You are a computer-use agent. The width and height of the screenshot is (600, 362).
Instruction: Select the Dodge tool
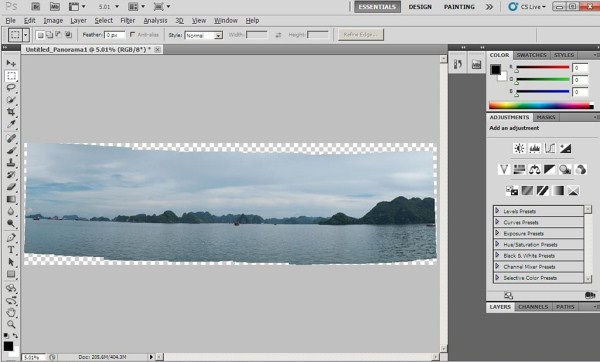[x=11, y=224]
